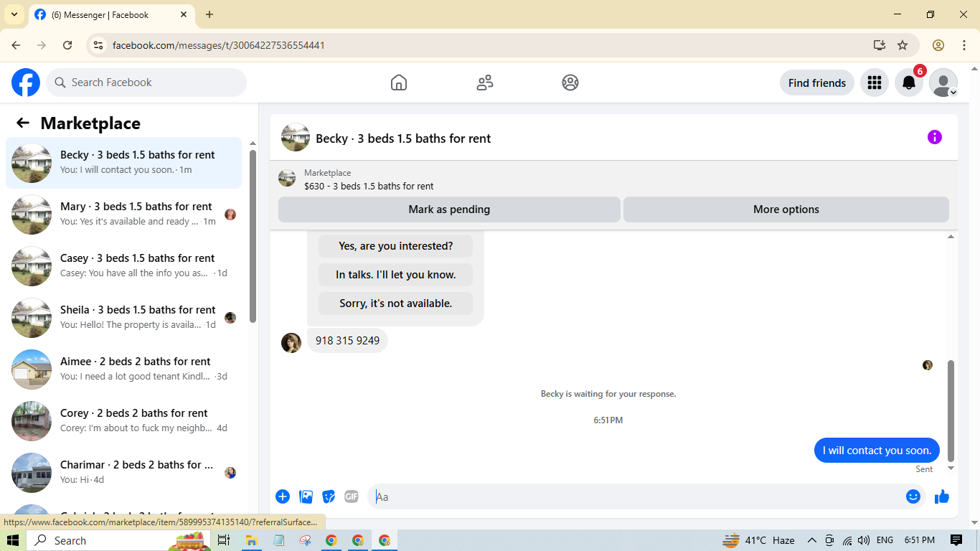Click Becky's avatar beside the phone number
The width and height of the screenshot is (980, 551).
(x=291, y=343)
